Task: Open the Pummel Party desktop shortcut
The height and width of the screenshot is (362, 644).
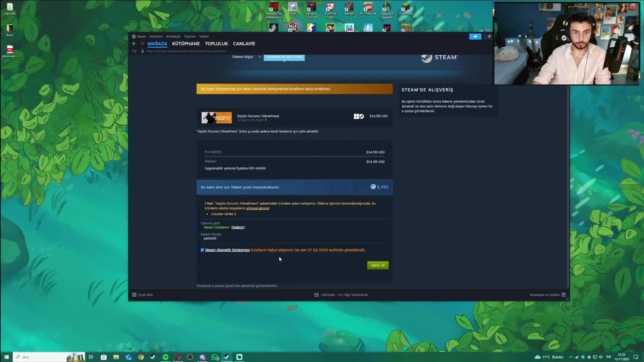Action: (330, 11)
